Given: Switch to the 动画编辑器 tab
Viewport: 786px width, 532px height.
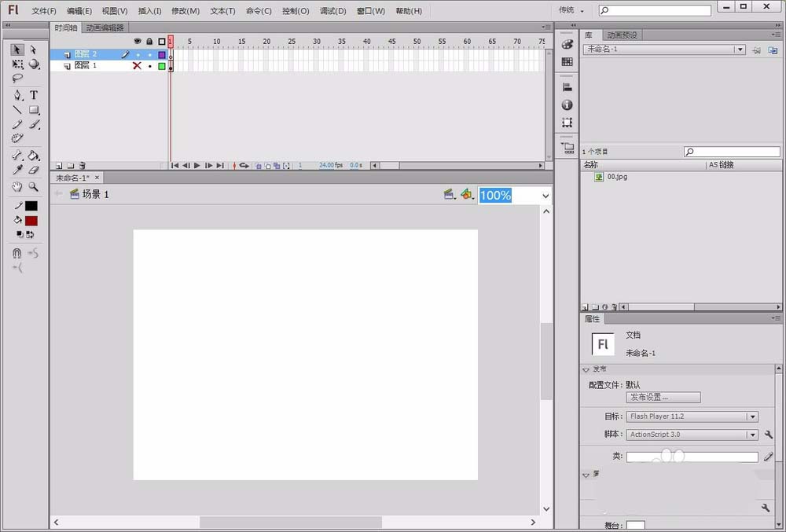Looking at the screenshot, I should pyautogui.click(x=105, y=28).
